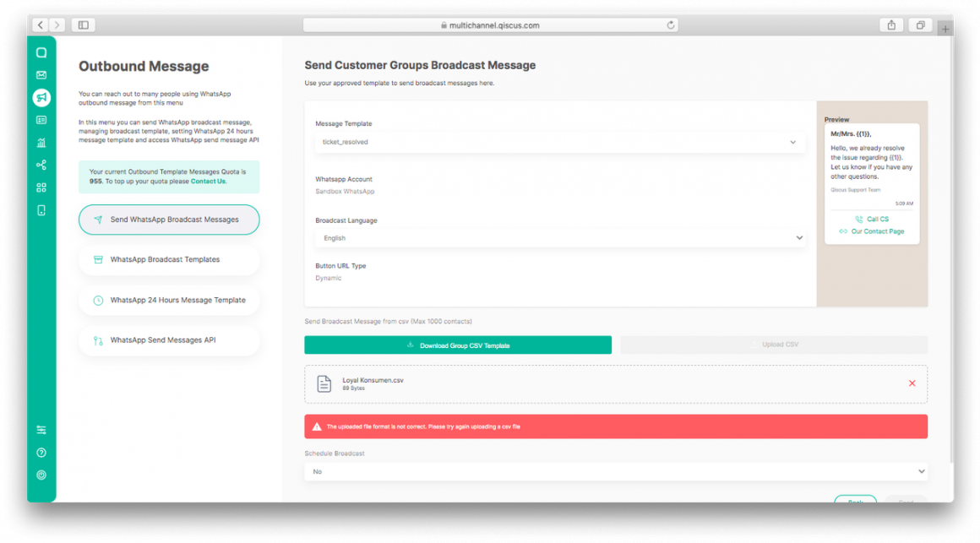
Task: Open the settings sliders icon near sidebar bottom
Action: 41,429
